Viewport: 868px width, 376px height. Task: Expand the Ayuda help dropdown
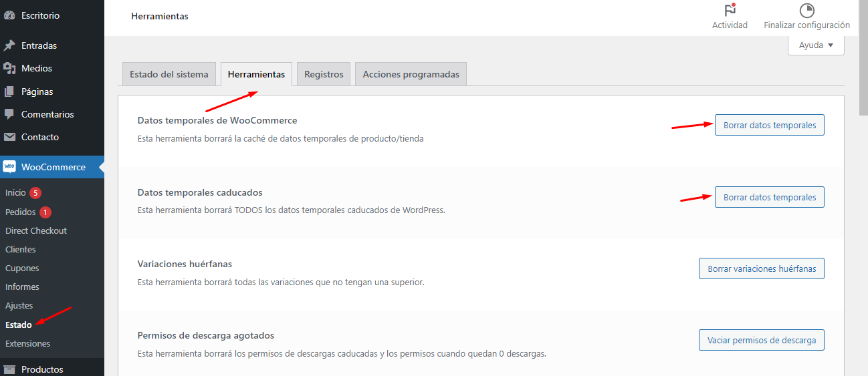click(x=816, y=45)
